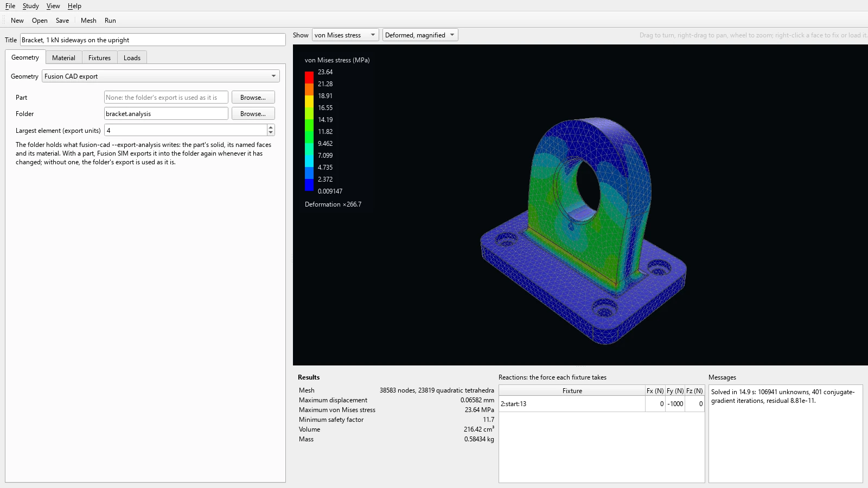Viewport: 868px width, 488px height.
Task: Click the 23.64 legend maximum value
Action: [x=325, y=72]
